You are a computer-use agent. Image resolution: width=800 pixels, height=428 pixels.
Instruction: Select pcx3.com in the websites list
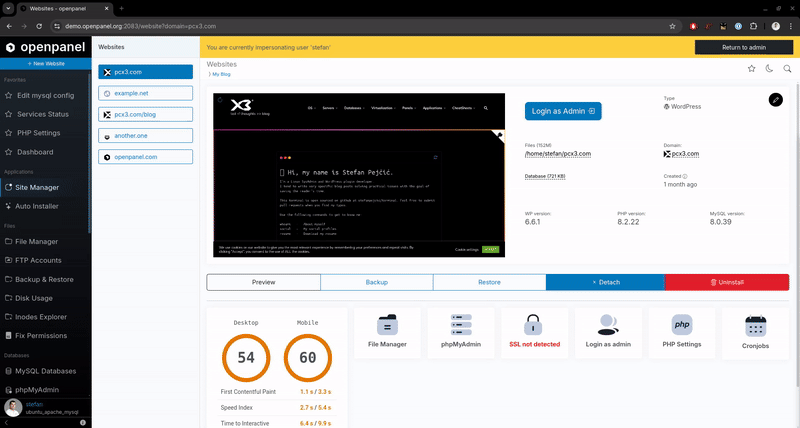coord(145,72)
